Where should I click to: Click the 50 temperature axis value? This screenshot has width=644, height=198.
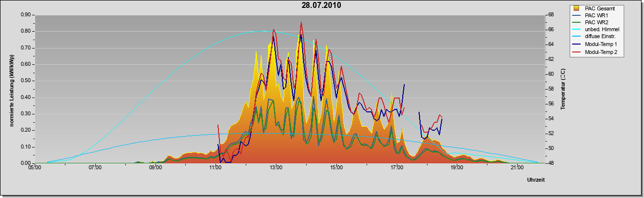[x=550, y=148]
